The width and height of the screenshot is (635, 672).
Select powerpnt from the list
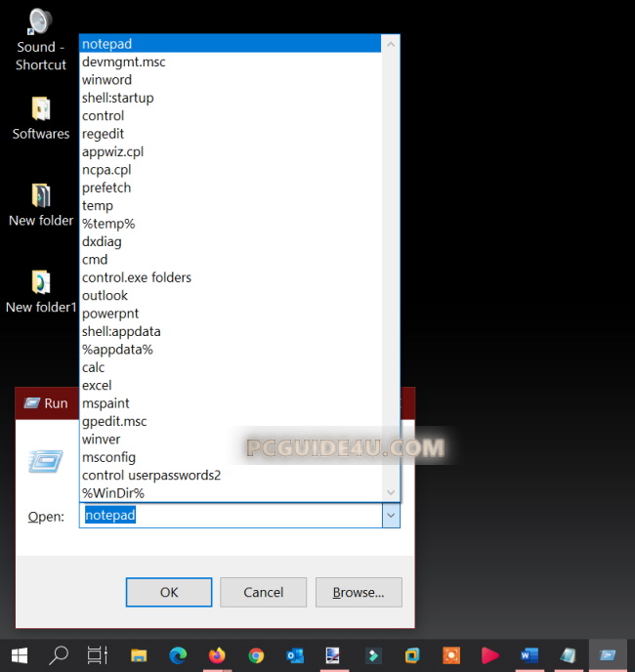(x=231, y=314)
